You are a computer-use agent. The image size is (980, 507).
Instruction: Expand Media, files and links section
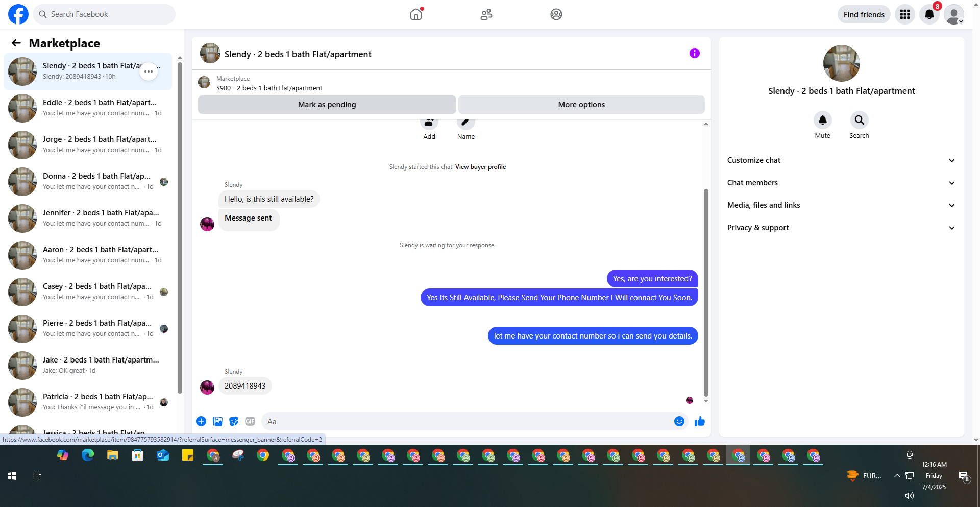(842, 205)
